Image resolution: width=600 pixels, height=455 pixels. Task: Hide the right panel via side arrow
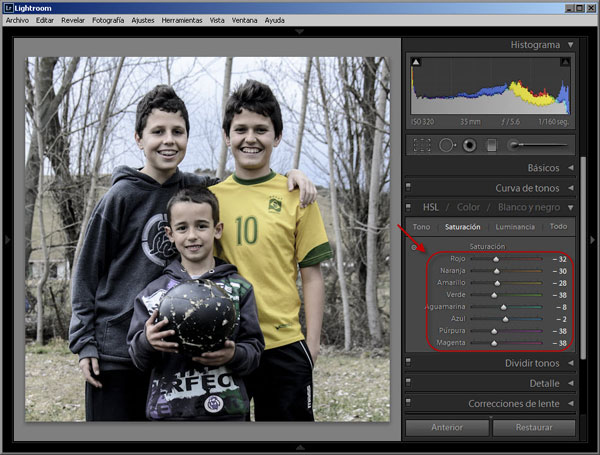[x=593, y=240]
